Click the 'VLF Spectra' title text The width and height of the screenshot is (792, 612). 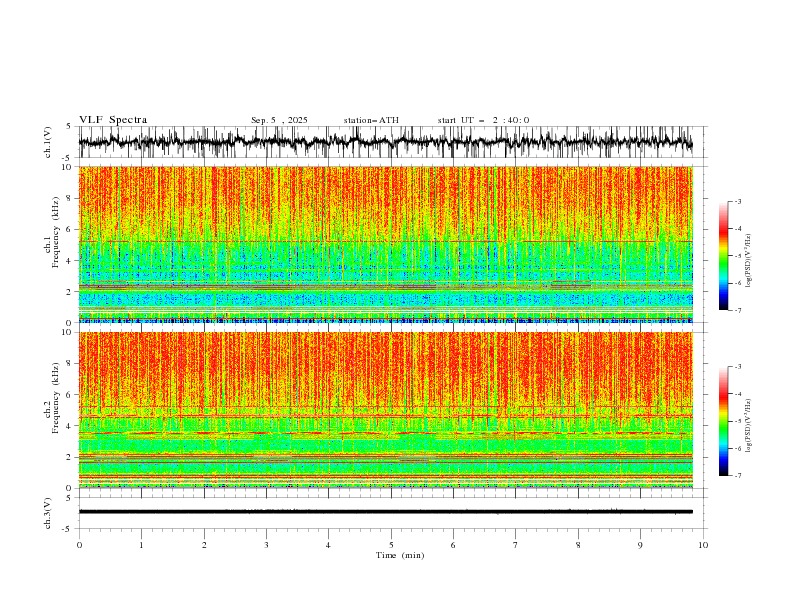pyautogui.click(x=113, y=120)
